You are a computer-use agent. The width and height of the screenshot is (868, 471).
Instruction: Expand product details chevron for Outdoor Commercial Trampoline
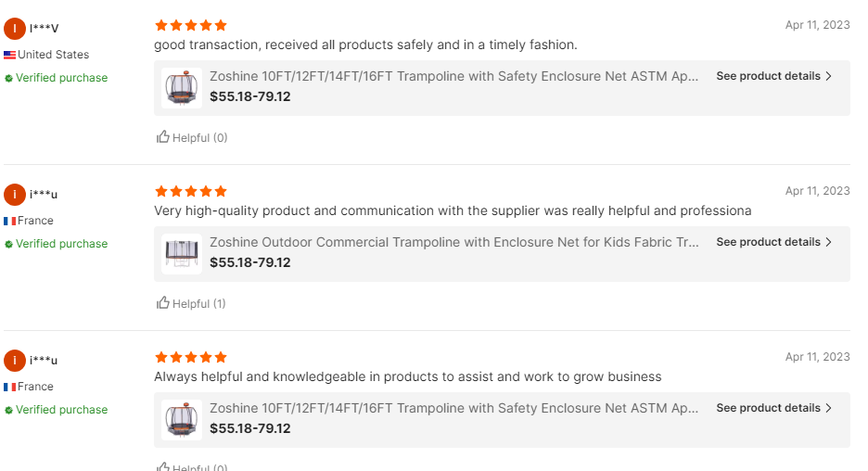point(828,242)
